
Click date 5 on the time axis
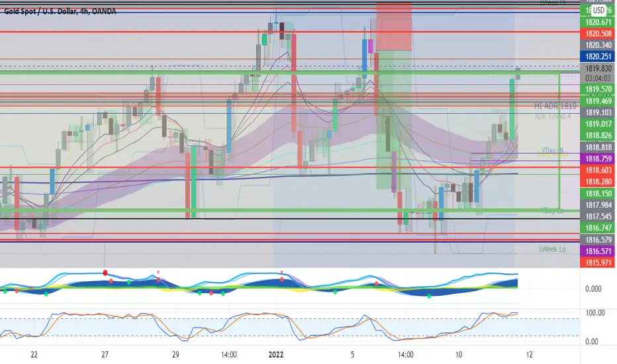coord(353,355)
